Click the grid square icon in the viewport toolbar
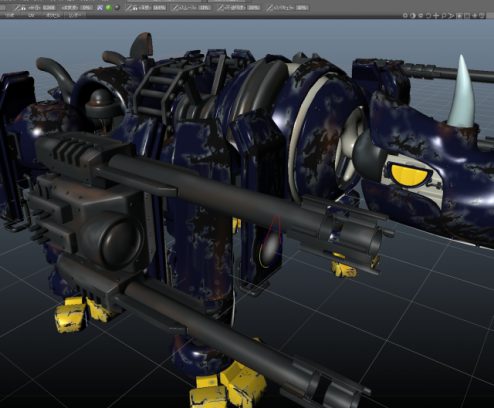Screen dimensions: 494x408 467,16
